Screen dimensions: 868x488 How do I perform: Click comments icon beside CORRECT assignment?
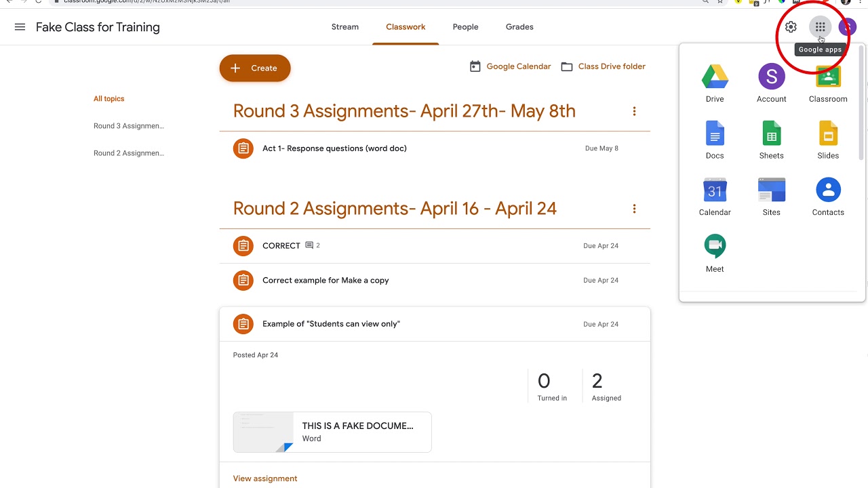click(309, 245)
